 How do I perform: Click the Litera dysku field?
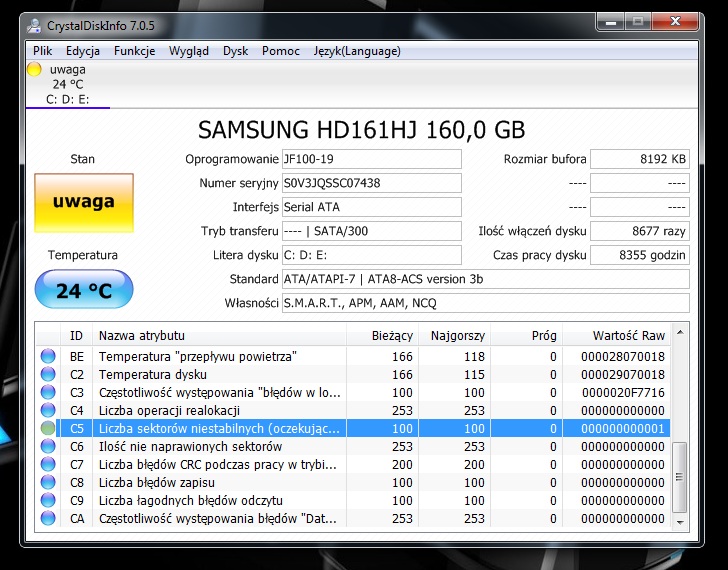[x=371, y=255]
